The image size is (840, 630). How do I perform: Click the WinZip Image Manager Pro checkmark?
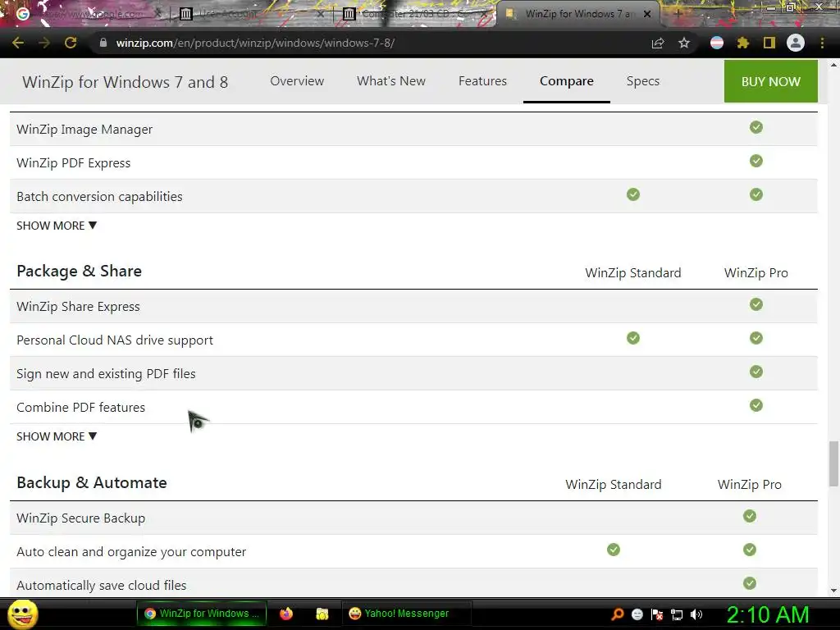[x=756, y=127]
